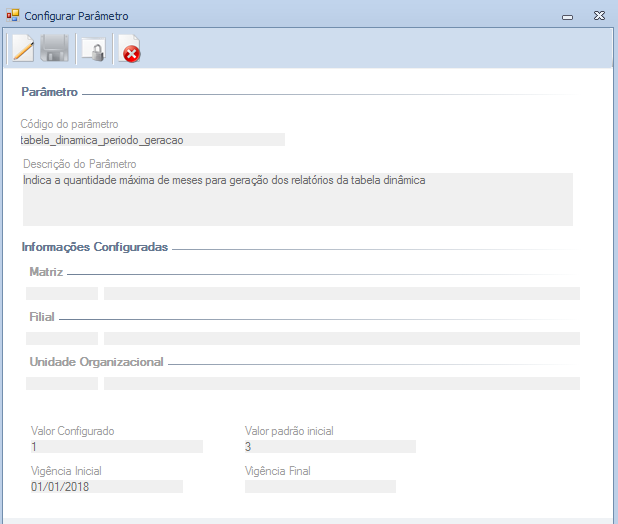Close the Configurar Parâmetro window
Viewport: 618px width, 524px height.
click(598, 16)
